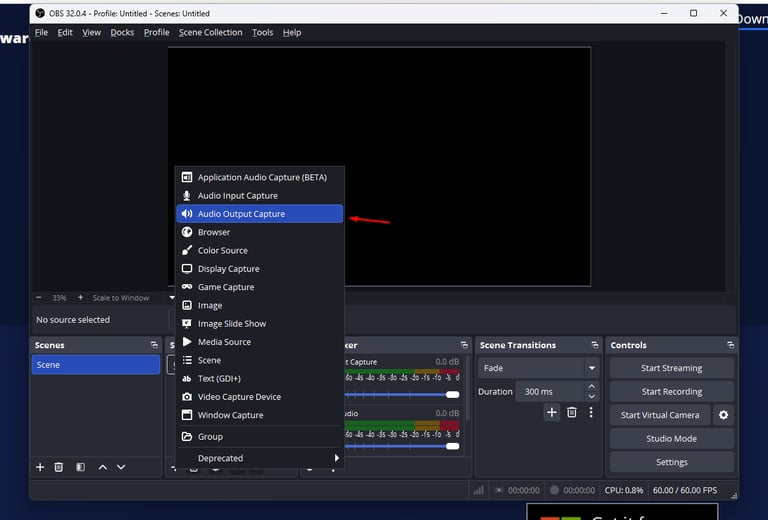Remove selected scene with trash icon

[x=58, y=467]
